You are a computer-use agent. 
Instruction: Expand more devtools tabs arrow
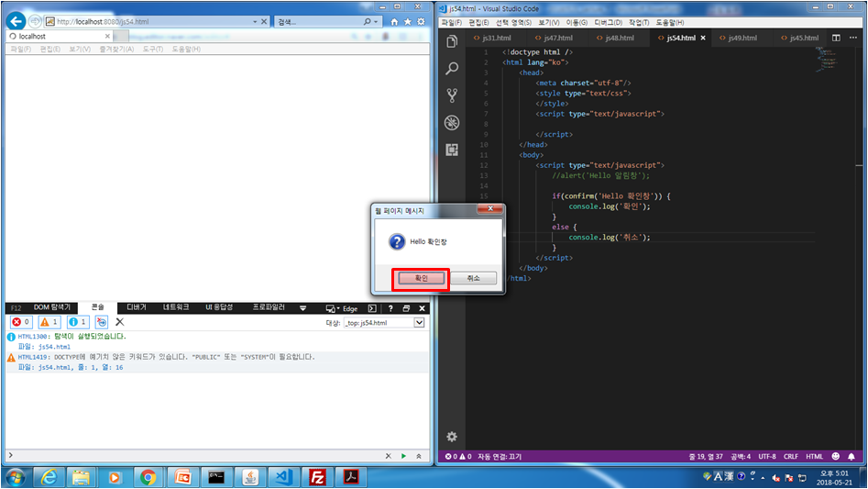[x=302, y=308]
